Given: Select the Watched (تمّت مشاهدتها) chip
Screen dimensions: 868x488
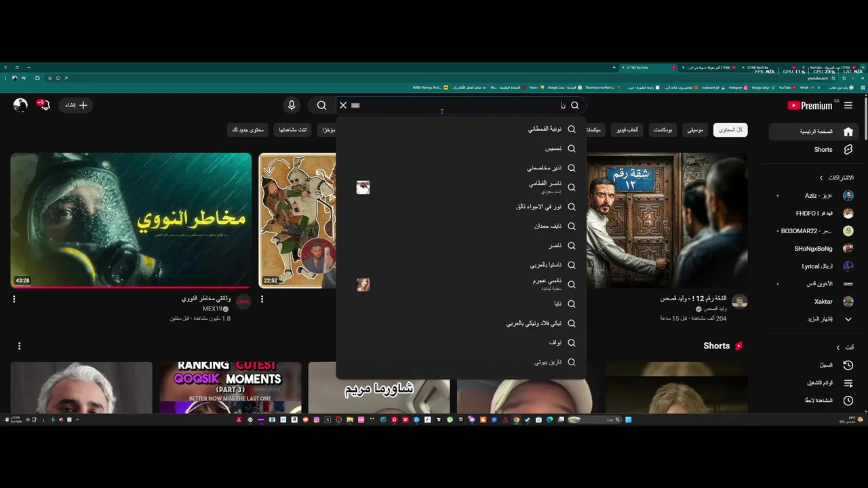Looking at the screenshot, I should click(x=292, y=129).
